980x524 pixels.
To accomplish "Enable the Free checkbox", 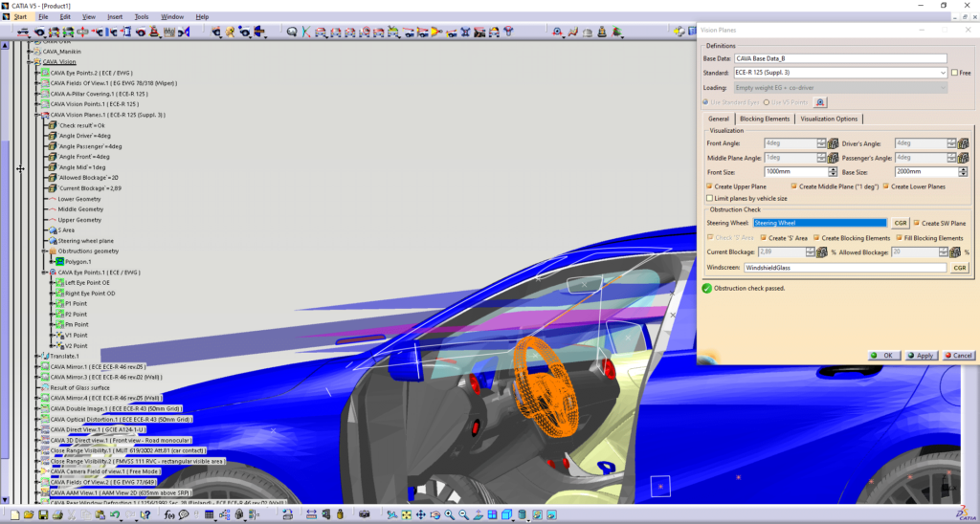I will (954, 73).
